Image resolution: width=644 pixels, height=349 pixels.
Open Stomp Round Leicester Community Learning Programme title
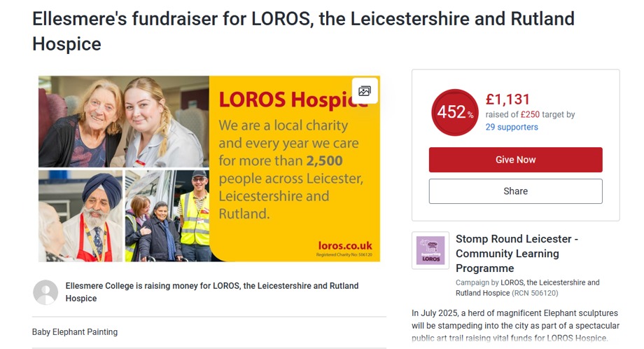517,253
